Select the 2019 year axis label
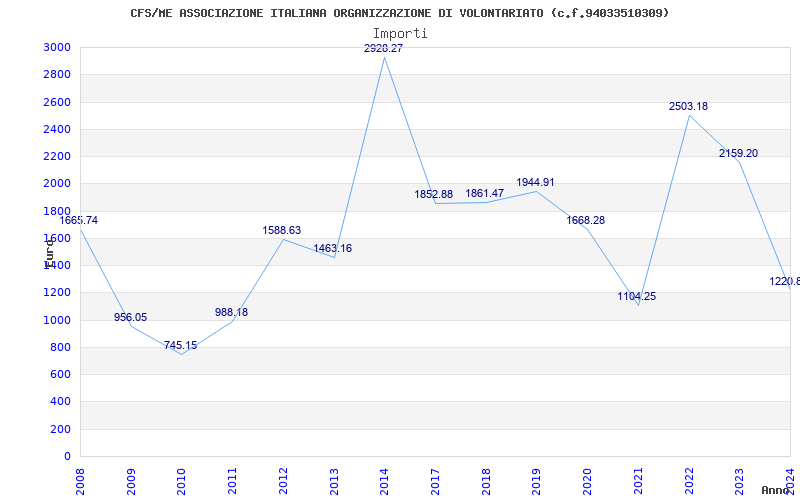800x500 pixels. pyautogui.click(x=537, y=482)
